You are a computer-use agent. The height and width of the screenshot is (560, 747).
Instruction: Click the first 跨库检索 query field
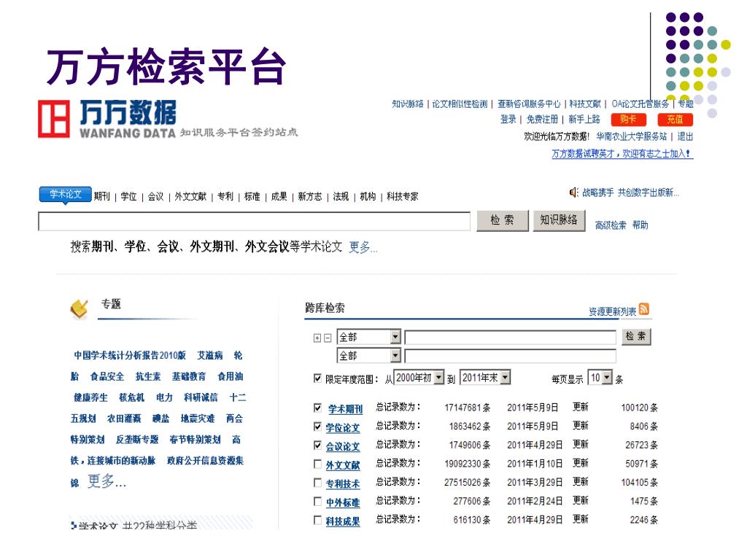pos(510,338)
